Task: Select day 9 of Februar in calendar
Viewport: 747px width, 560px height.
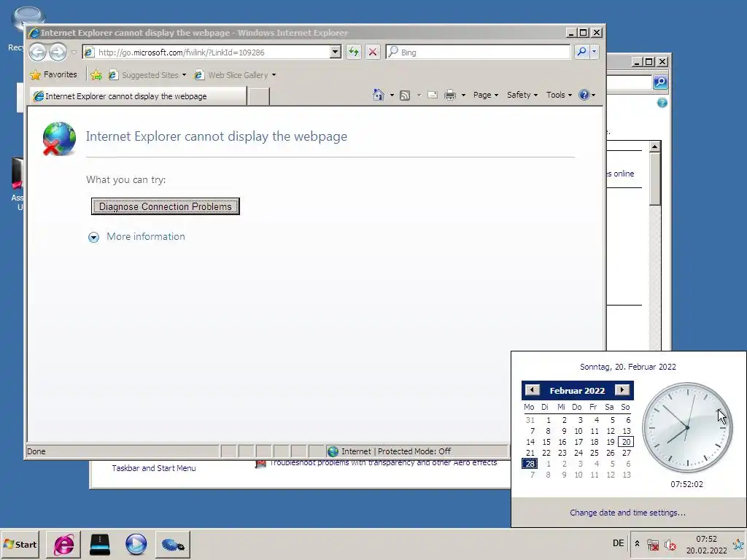Action: (x=564, y=430)
